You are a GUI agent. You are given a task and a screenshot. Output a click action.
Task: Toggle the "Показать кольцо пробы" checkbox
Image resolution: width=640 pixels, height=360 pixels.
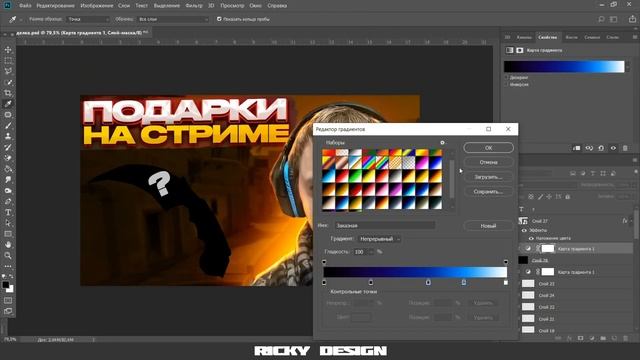pos(219,19)
